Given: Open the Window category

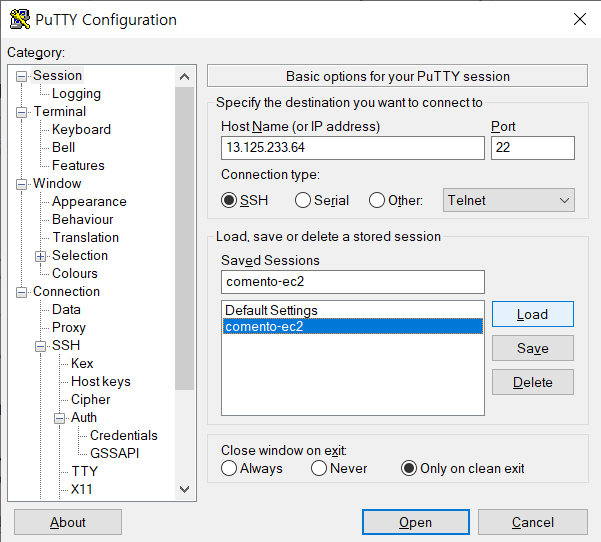Looking at the screenshot, I should point(57,184).
